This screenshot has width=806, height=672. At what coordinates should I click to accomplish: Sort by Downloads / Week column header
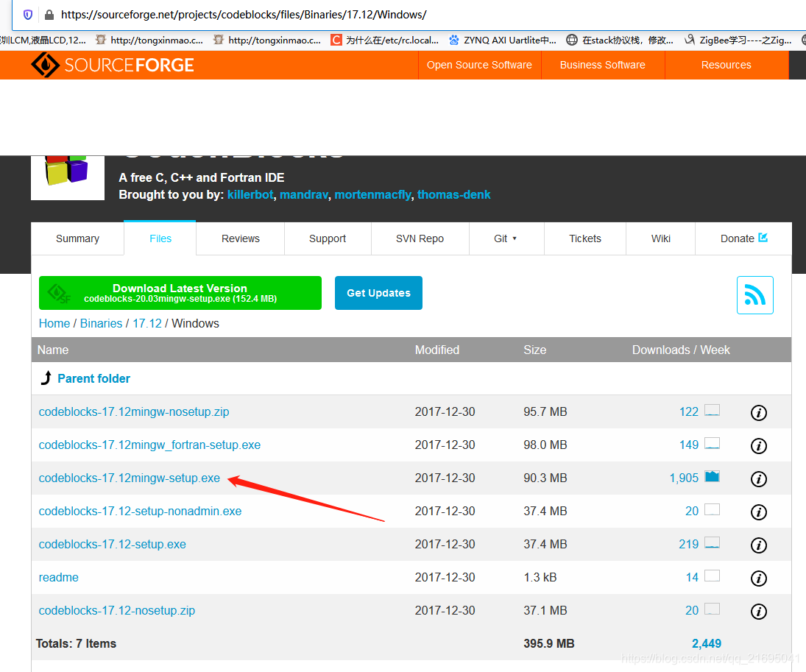click(x=681, y=350)
